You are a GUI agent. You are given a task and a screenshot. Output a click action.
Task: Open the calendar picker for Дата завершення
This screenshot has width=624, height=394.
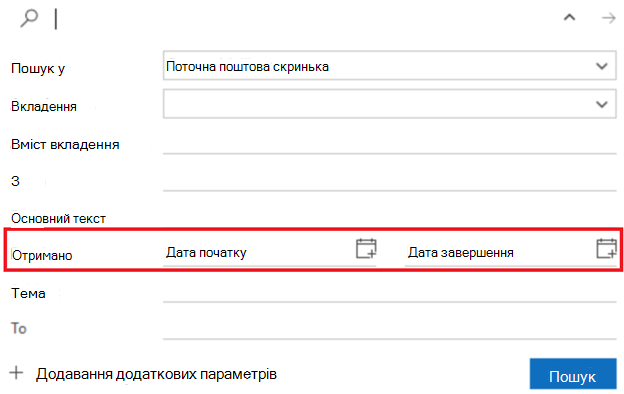pyautogui.click(x=606, y=249)
